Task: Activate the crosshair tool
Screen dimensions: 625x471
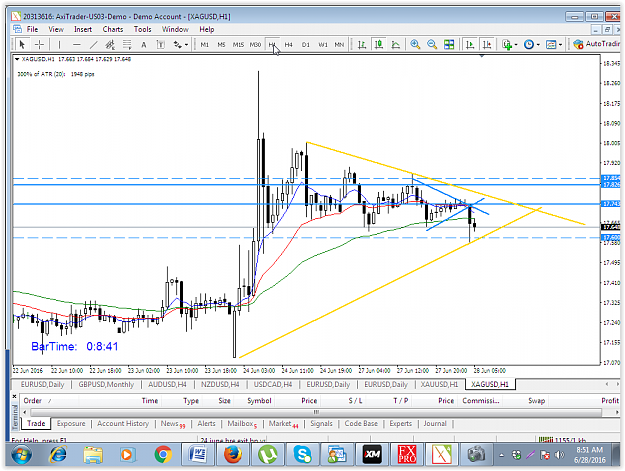Action: [39, 44]
